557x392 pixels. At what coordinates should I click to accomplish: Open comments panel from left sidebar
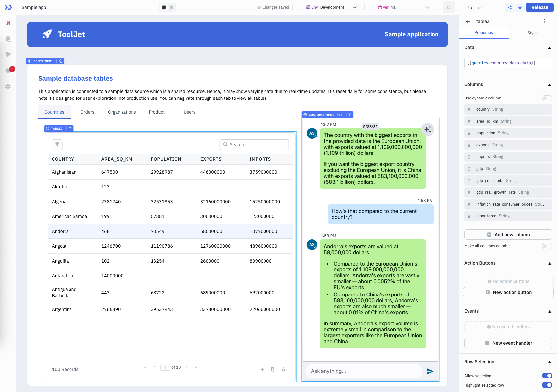[x=8, y=39]
